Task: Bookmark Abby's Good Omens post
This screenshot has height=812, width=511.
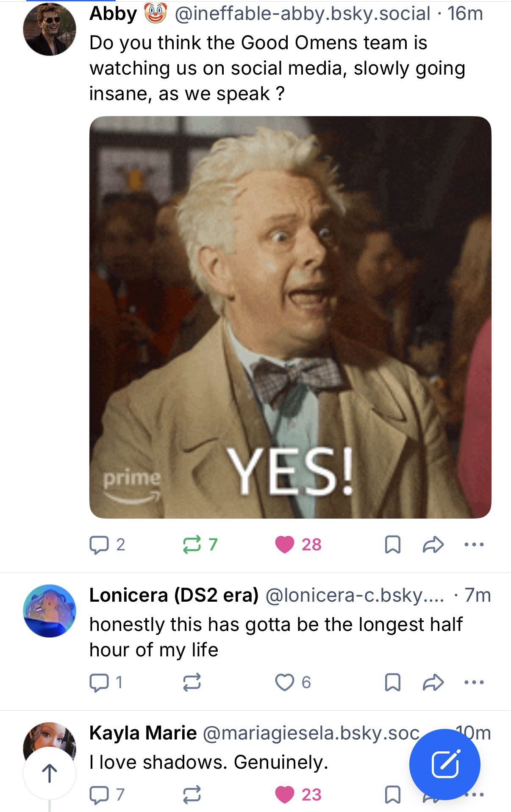Action: (x=392, y=545)
